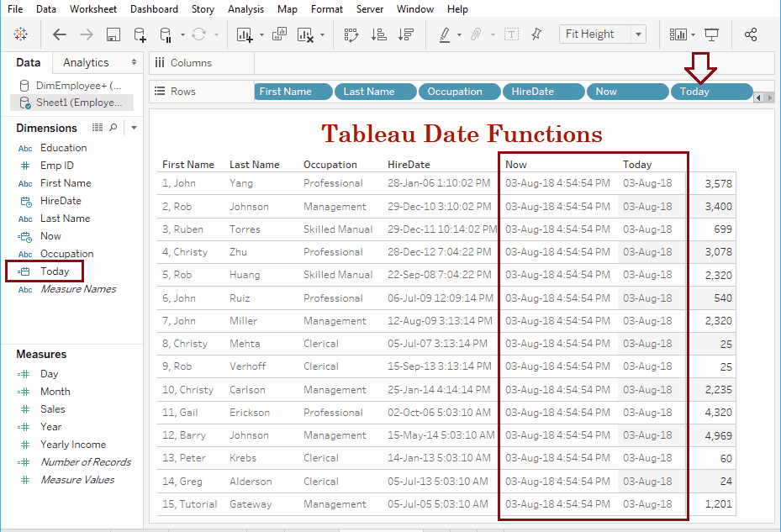Image resolution: width=781 pixels, height=532 pixels.
Task: Click the Save workbook icon
Action: 113,34
